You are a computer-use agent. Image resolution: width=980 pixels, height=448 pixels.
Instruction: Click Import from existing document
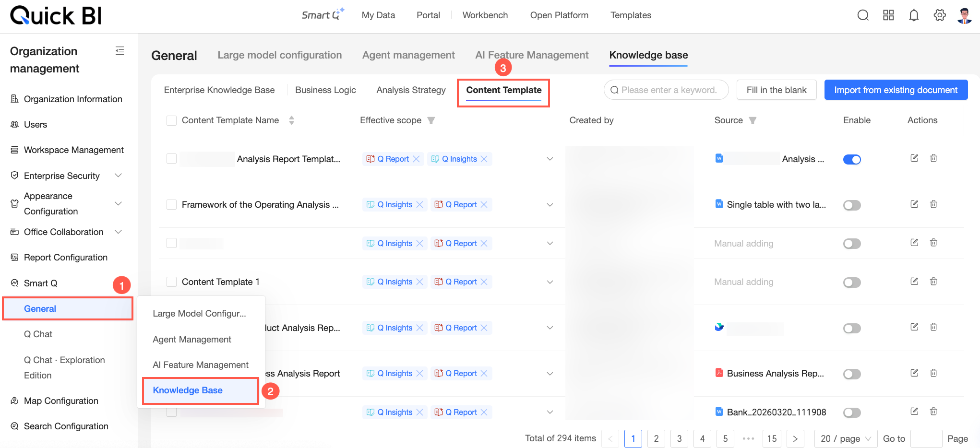[896, 90]
